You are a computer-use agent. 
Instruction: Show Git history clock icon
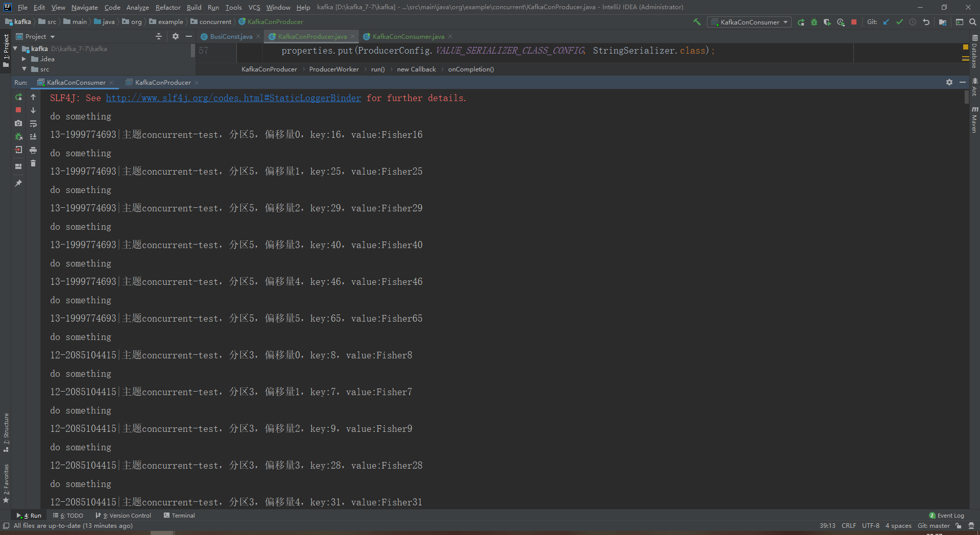point(913,22)
